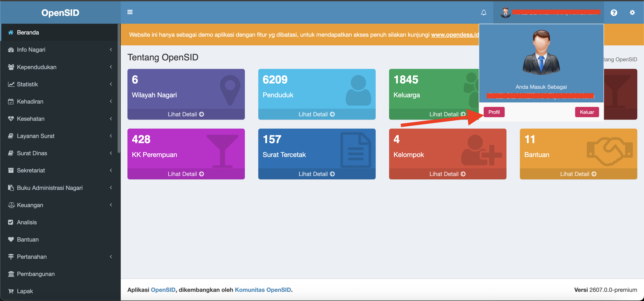Click the OpenSID logo title
Image resolution: width=644 pixels, height=301 pixels.
(60, 13)
